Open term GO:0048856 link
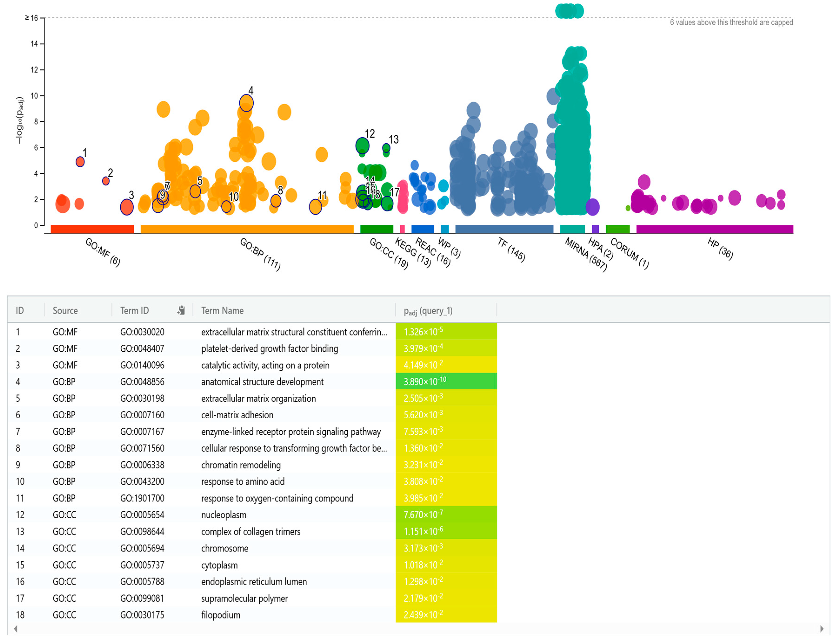The width and height of the screenshot is (836, 644). (x=142, y=382)
